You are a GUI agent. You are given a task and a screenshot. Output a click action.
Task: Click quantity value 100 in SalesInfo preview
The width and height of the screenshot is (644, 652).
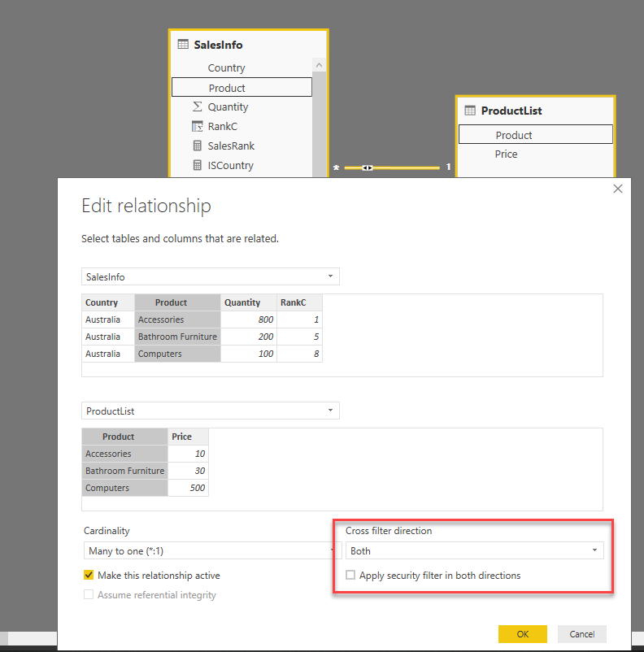(249, 354)
